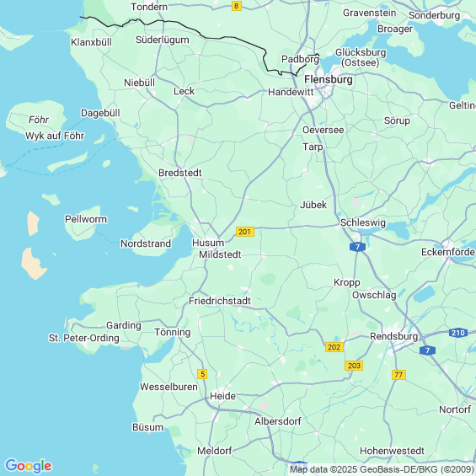This screenshot has height=476, width=476.
Task: Click the Heide town label
Action: (x=222, y=396)
